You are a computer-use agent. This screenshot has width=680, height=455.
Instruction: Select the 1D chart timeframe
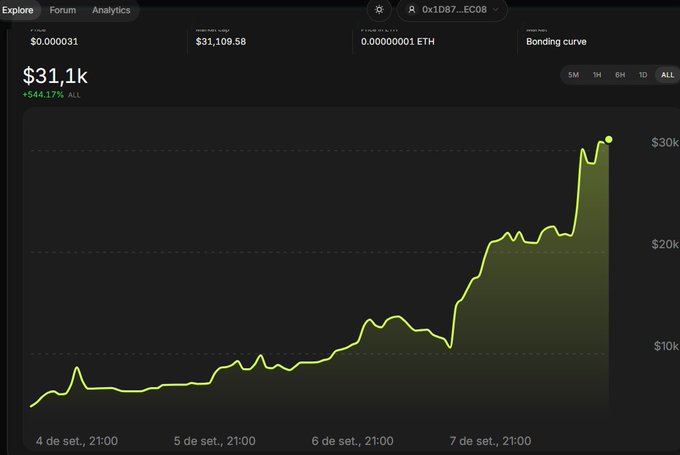pos(643,75)
